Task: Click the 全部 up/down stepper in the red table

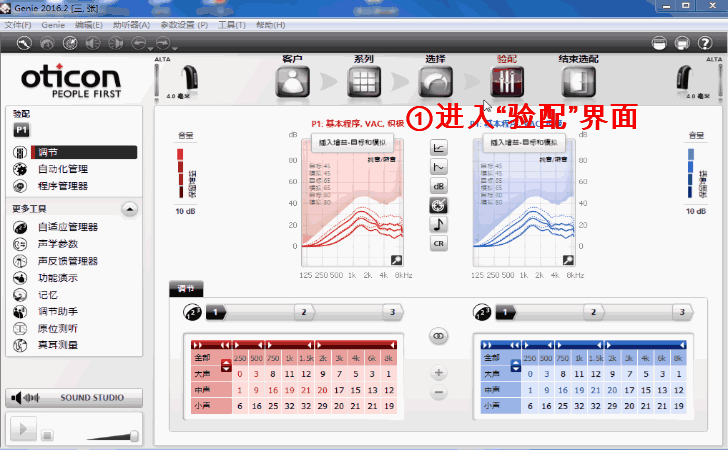Action: [226, 365]
